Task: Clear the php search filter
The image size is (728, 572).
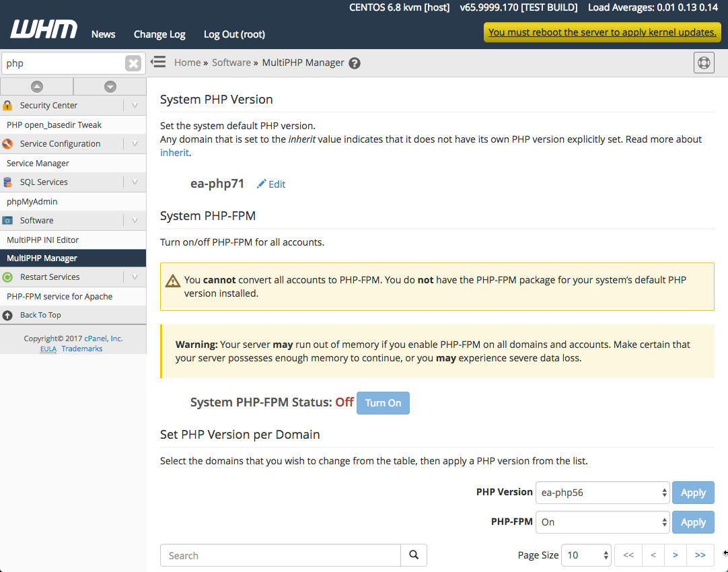Action: click(133, 63)
